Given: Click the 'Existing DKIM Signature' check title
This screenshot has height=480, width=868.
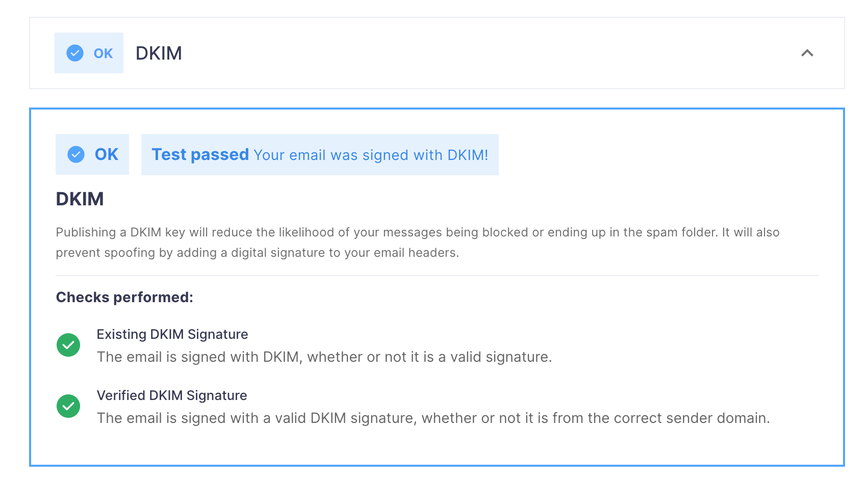Looking at the screenshot, I should point(172,334).
